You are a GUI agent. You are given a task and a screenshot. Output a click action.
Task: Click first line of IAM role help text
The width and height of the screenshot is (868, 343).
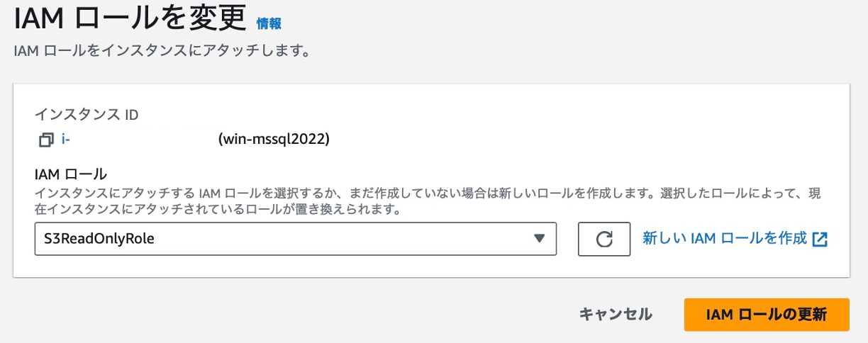tap(425, 193)
